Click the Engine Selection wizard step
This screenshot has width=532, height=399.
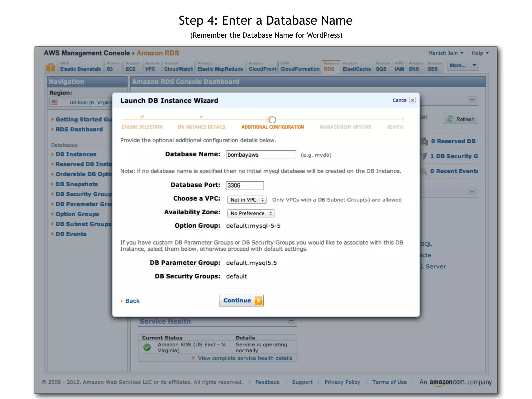142,127
